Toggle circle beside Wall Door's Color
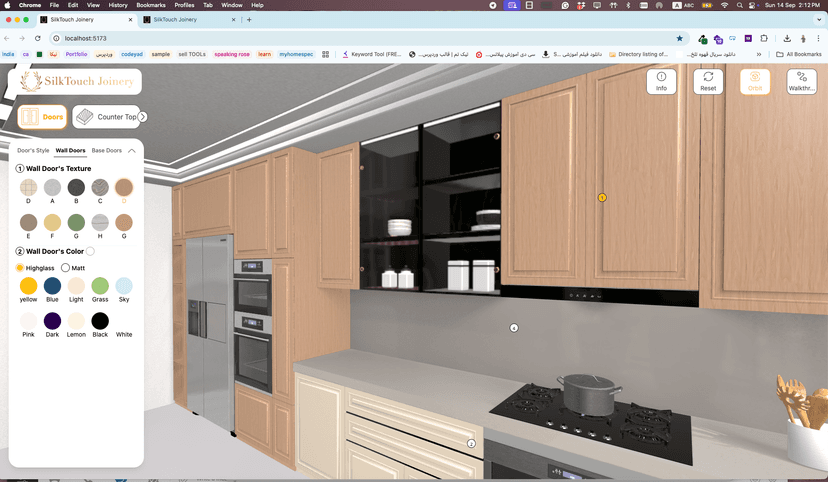The width and height of the screenshot is (828, 482). (x=90, y=251)
